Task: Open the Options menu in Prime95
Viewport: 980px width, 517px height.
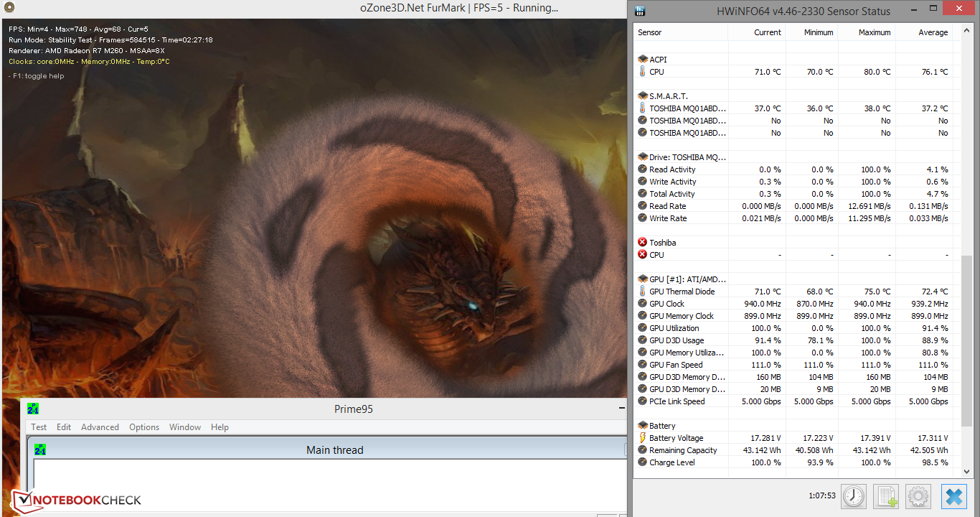Action: [144, 427]
